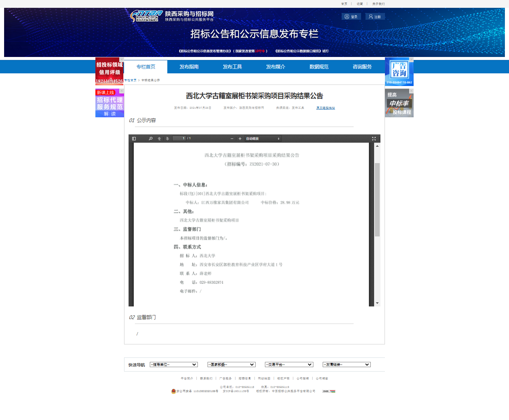
Task: Click the 原文链接地址 link
Action: [x=325, y=108]
